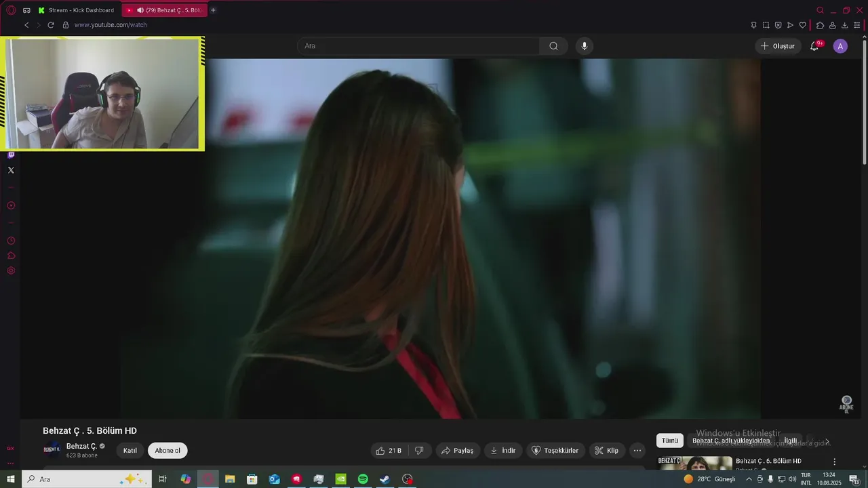Open the 28°C Güneşli weather widget
The height and width of the screenshot is (488, 868).
pos(709,479)
